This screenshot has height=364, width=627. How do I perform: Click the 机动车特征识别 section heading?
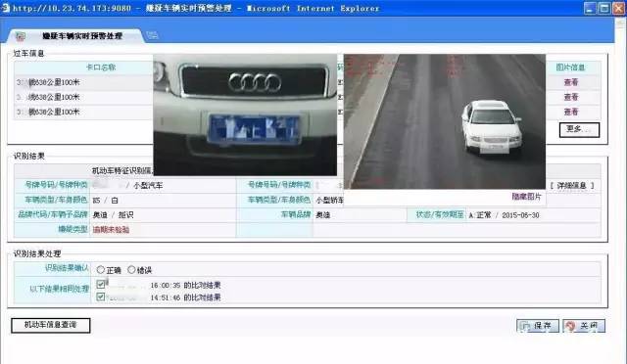(x=121, y=171)
